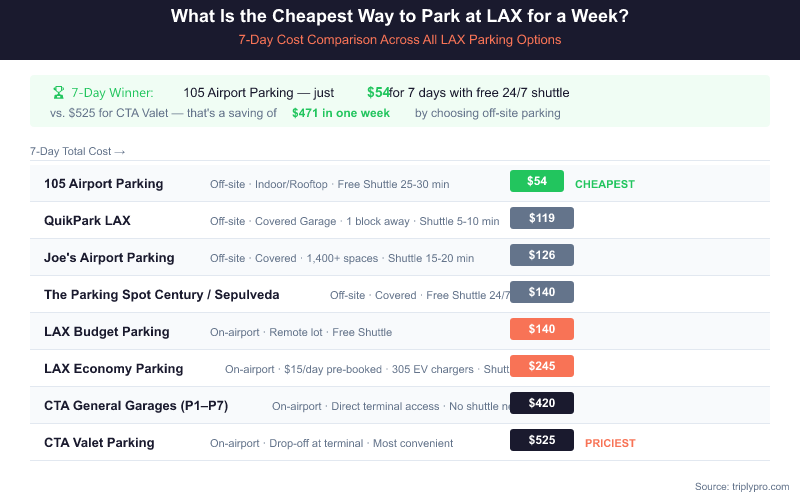The width and height of the screenshot is (800, 500).
Task: Click the $245 price badge
Action: point(541,366)
